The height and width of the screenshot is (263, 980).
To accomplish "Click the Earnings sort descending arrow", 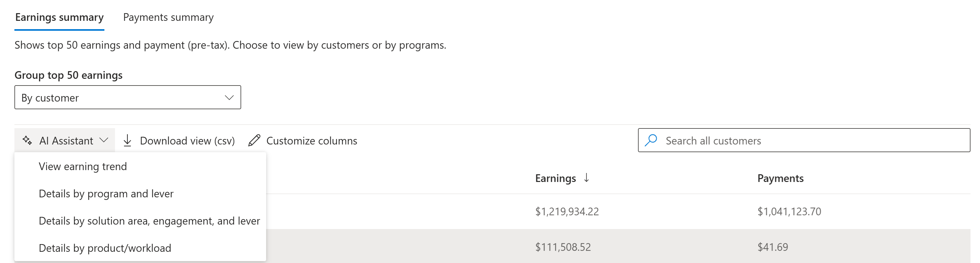I will 587,178.
